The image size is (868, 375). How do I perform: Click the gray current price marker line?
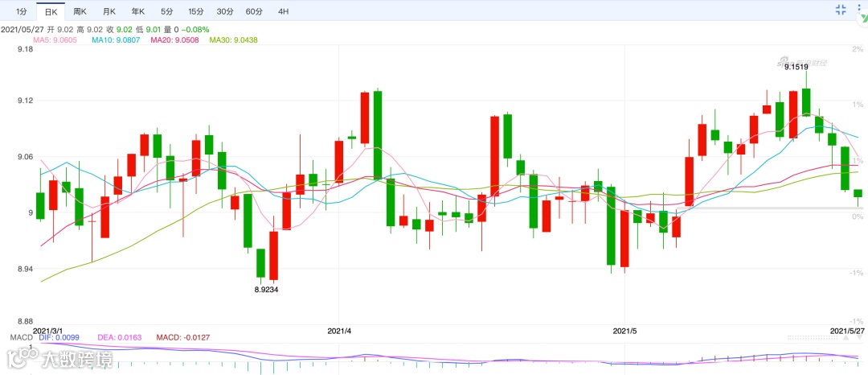point(771,208)
